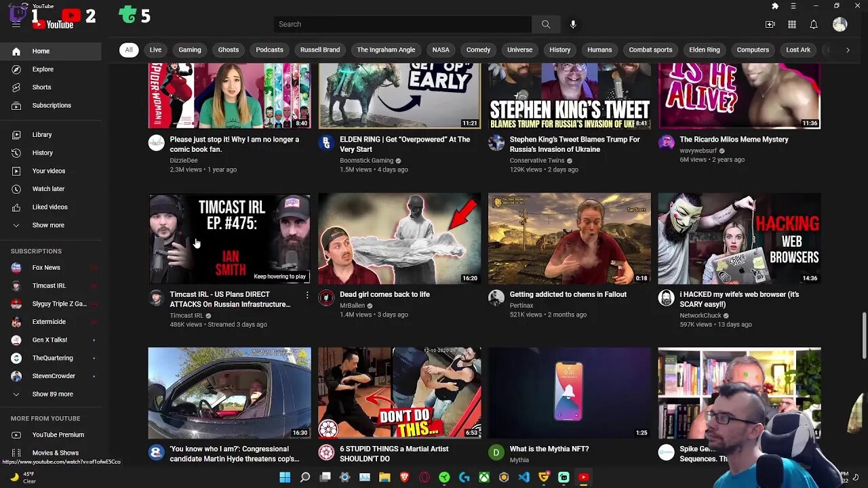Play the Mythia NFT phone thumbnail

569,393
